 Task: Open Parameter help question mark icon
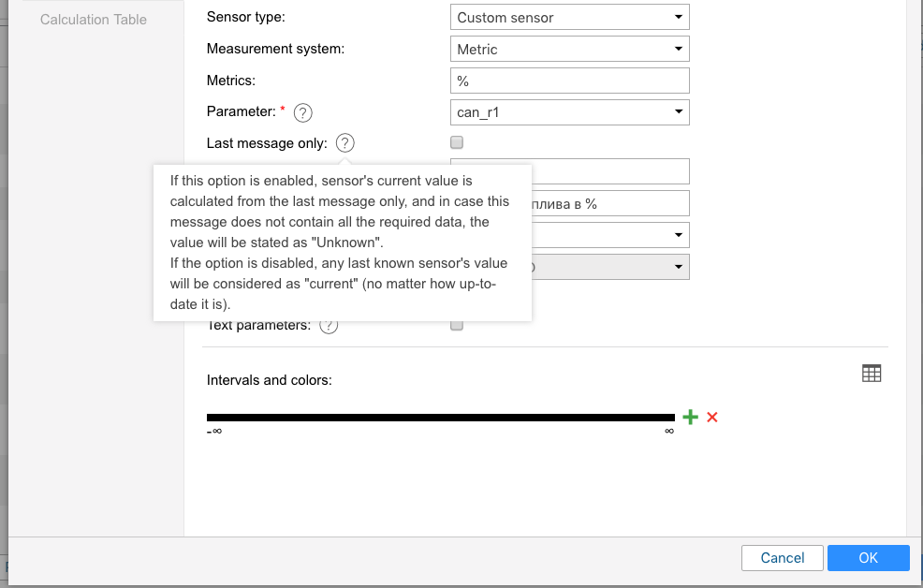302,112
